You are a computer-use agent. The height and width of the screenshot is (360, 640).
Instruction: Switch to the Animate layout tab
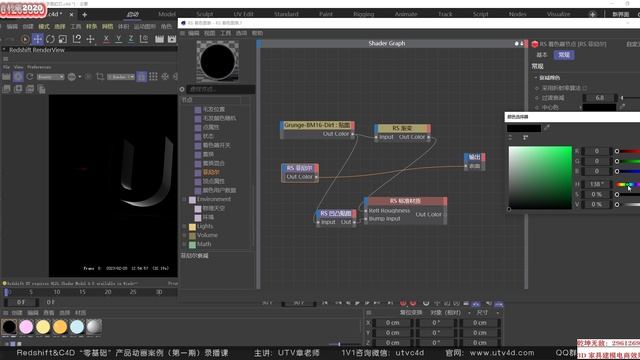pos(406,14)
